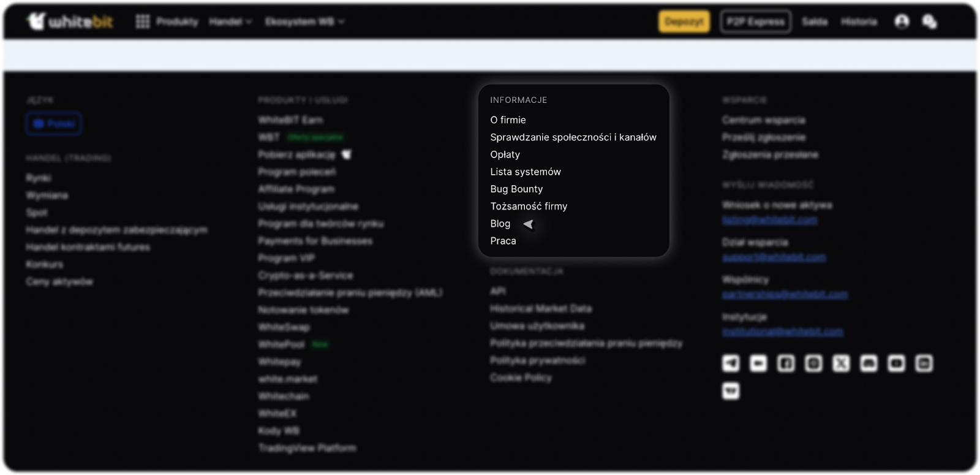Viewport: 980px width, 475px height.
Task: Open the Umowa użytkownika link
Action: point(537,325)
